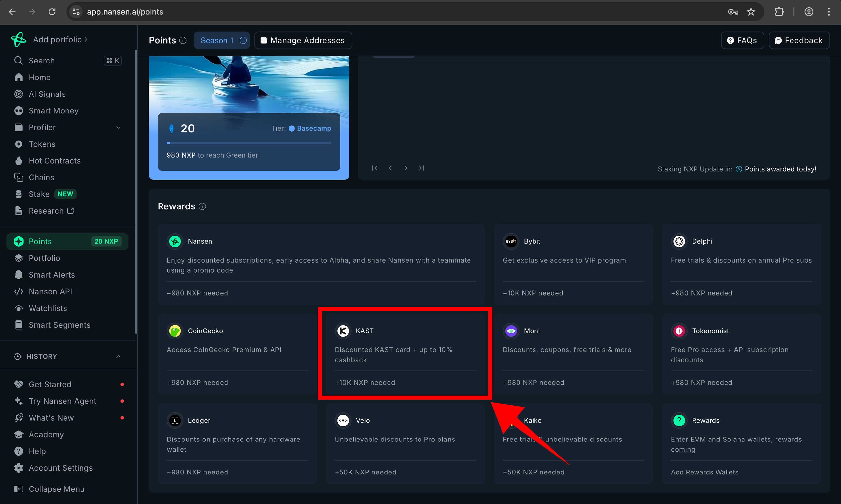Open Research external link

coord(67,211)
